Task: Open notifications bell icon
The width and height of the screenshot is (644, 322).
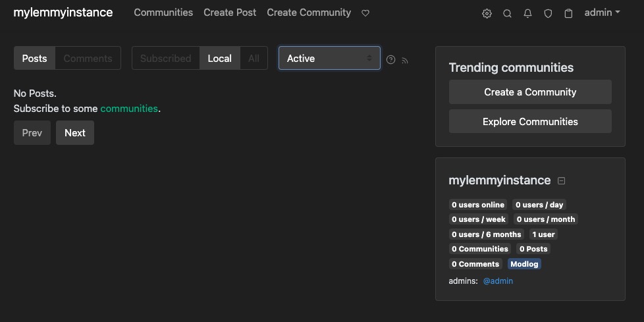Action: [x=527, y=13]
